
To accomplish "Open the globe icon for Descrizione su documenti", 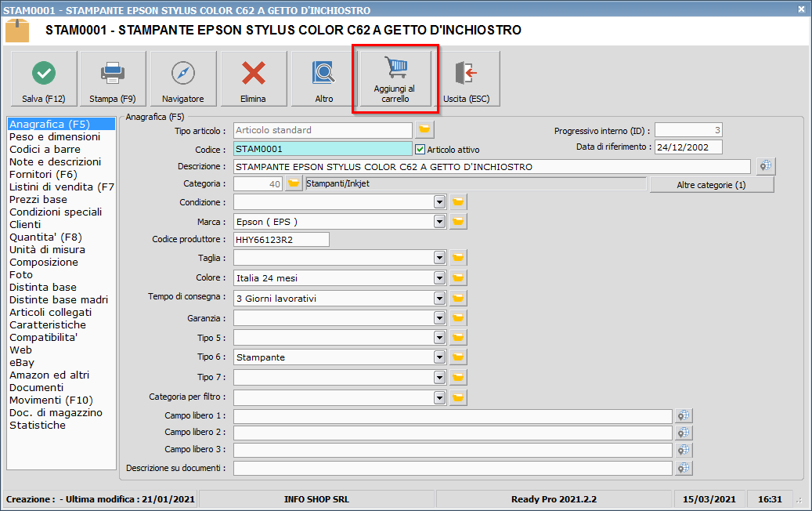I will [684, 468].
